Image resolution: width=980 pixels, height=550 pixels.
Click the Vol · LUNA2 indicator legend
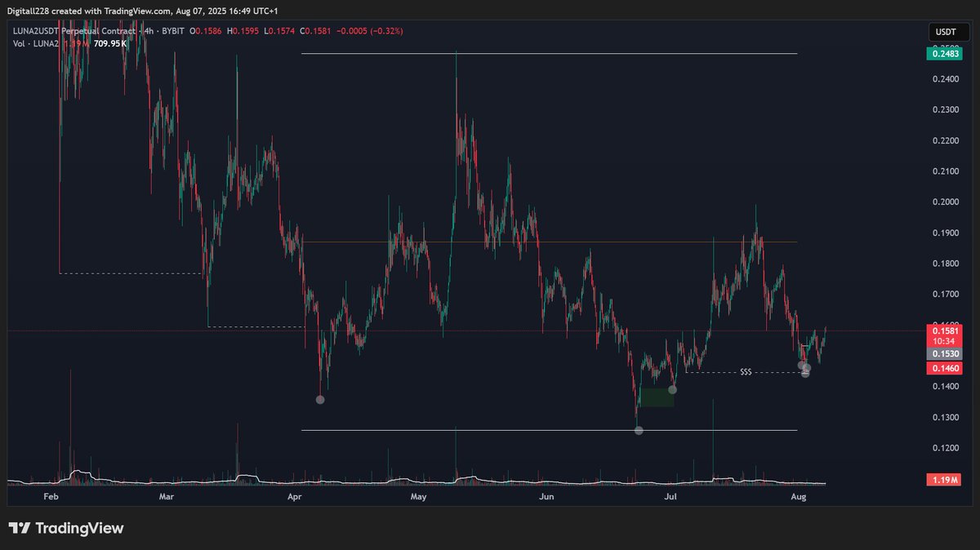[x=35, y=42]
